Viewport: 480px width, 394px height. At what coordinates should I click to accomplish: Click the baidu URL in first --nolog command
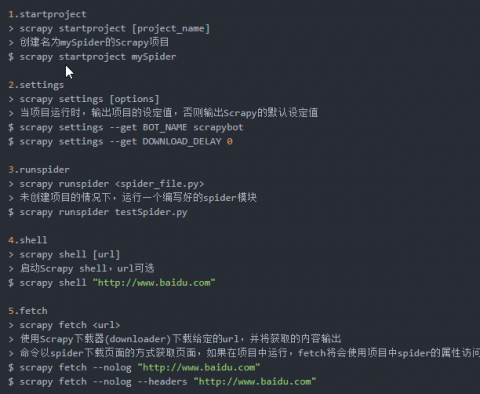click(x=199, y=368)
